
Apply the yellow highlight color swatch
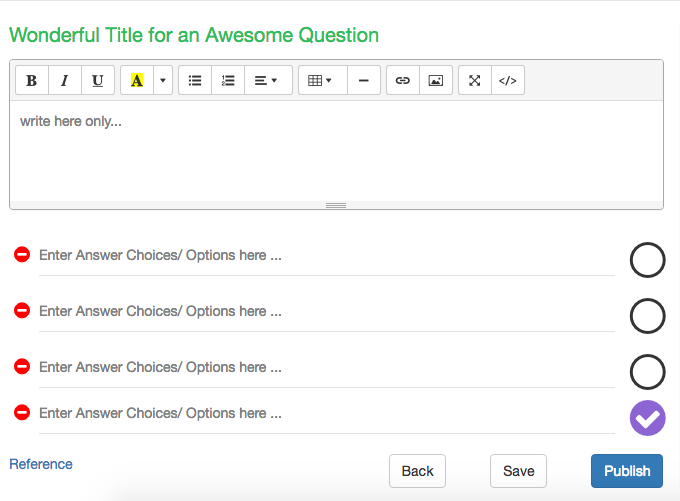click(x=137, y=81)
